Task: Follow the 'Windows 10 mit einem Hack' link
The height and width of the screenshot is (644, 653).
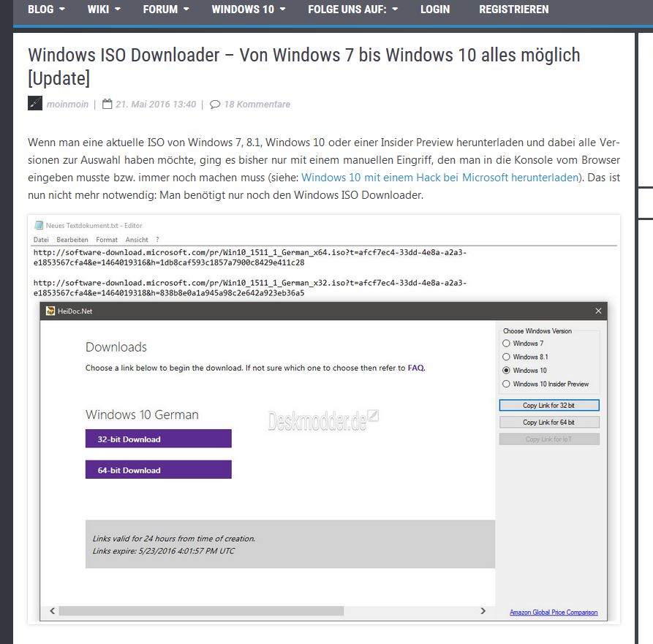Action: coord(439,178)
